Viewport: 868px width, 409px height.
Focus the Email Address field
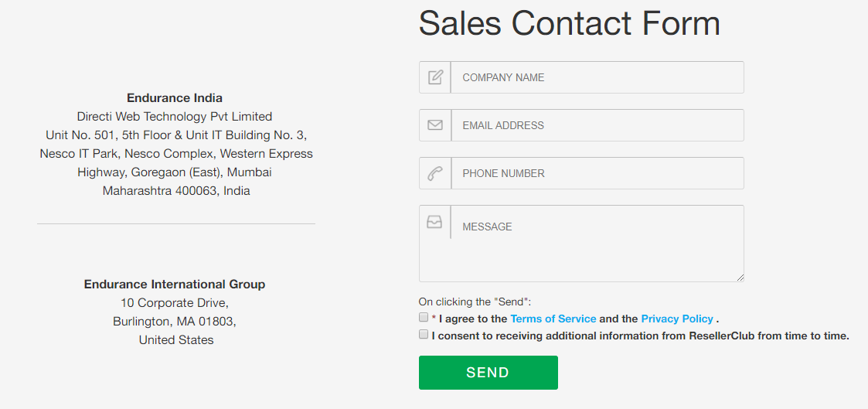pos(597,125)
